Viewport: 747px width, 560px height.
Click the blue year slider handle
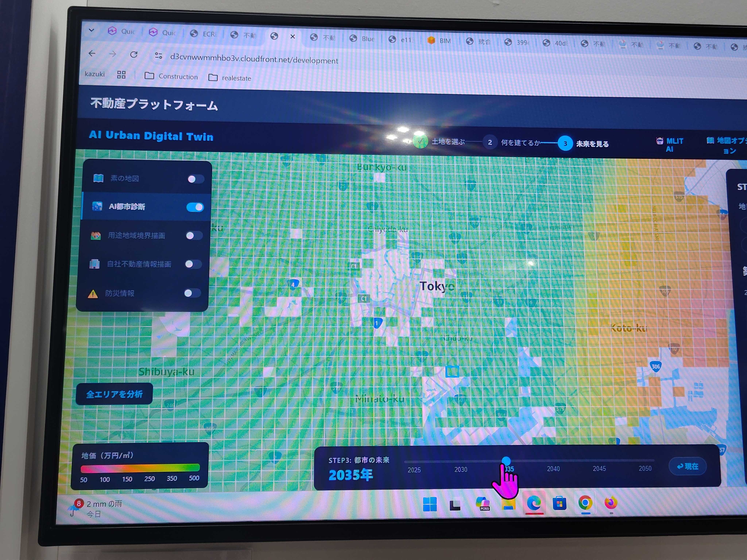click(506, 461)
